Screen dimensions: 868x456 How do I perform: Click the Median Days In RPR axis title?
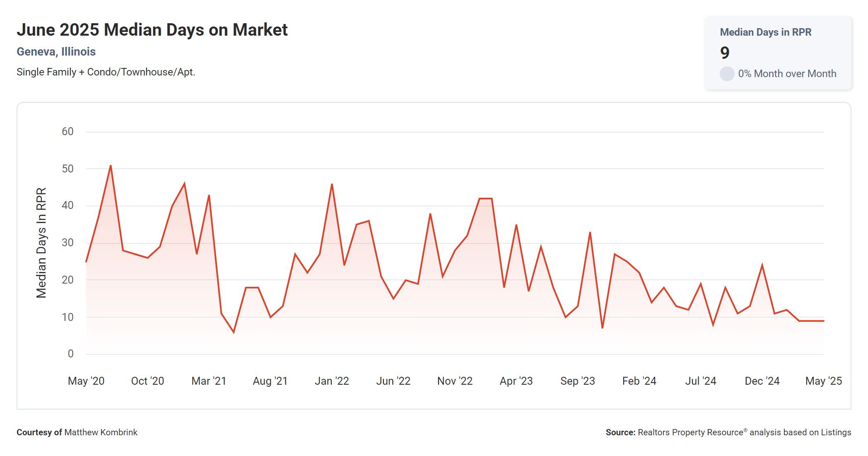(x=41, y=243)
